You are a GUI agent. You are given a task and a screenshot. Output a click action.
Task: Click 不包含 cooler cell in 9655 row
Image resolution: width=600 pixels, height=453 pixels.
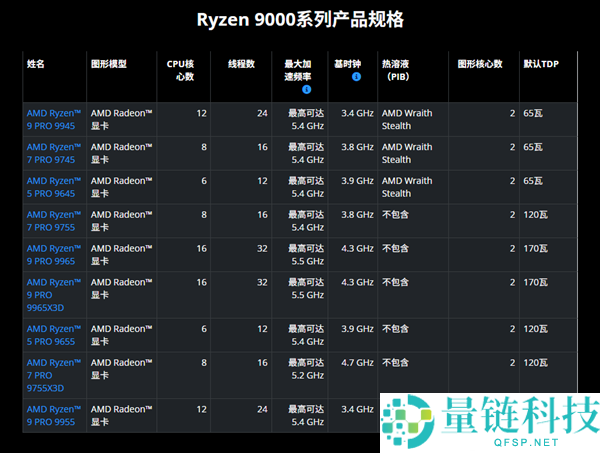tap(395, 329)
